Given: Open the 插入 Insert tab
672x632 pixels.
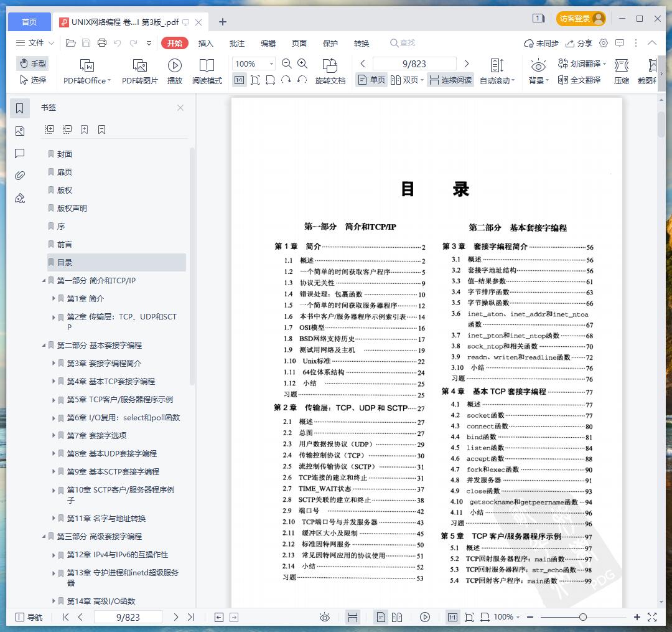Looking at the screenshot, I should point(206,43).
